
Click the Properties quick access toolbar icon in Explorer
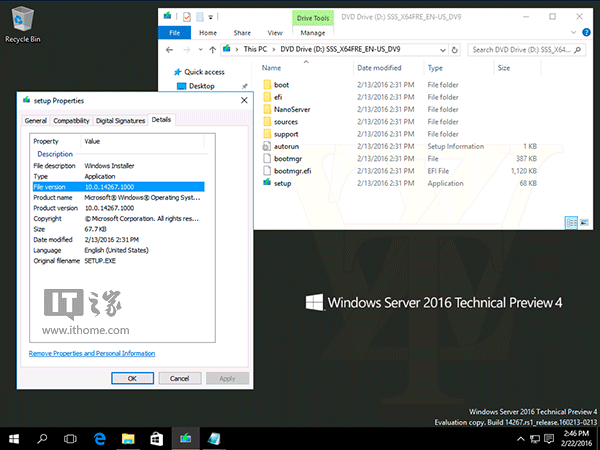[187, 17]
